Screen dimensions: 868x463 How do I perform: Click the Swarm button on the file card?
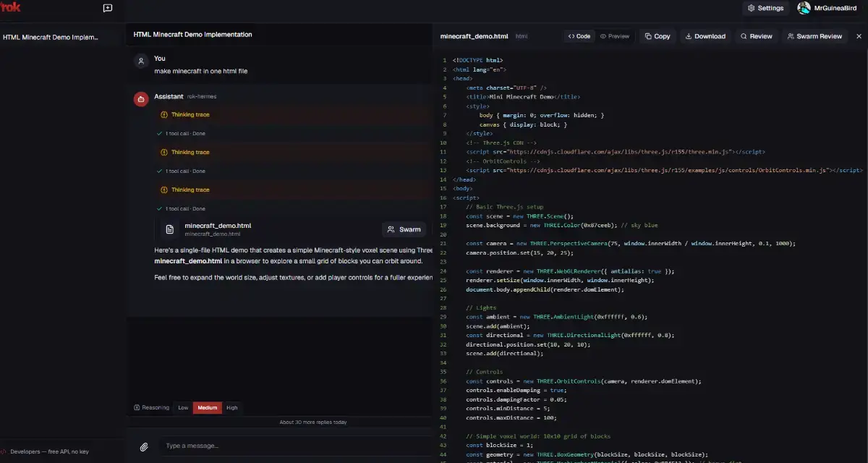[404, 229]
